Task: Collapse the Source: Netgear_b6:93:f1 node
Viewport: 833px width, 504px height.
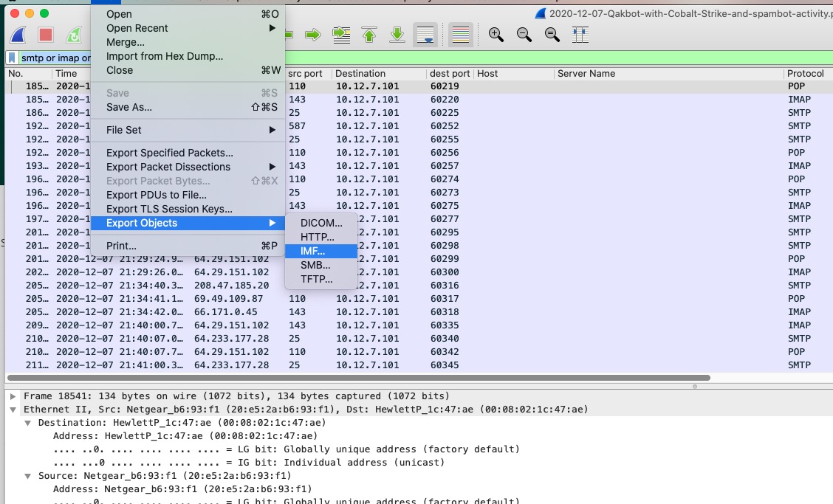Action: [x=27, y=476]
